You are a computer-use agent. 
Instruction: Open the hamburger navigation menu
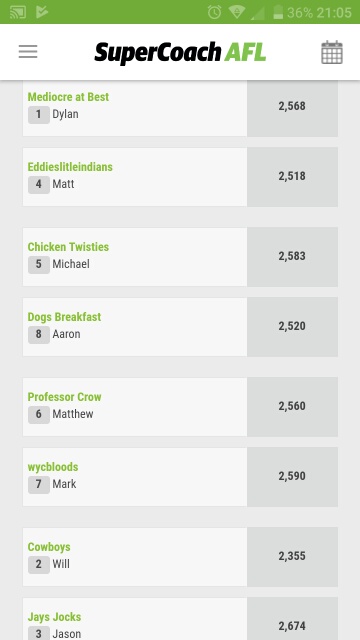(x=28, y=52)
